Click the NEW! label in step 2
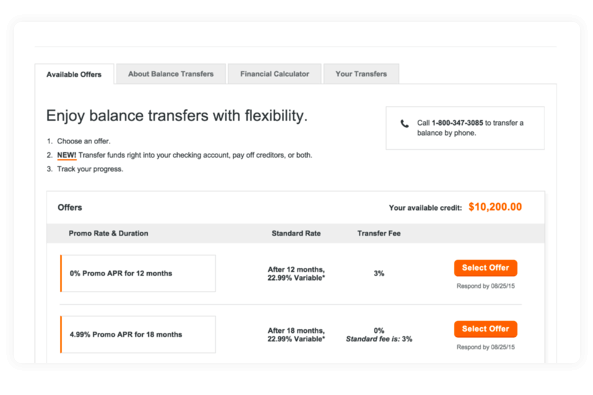 click(x=67, y=155)
